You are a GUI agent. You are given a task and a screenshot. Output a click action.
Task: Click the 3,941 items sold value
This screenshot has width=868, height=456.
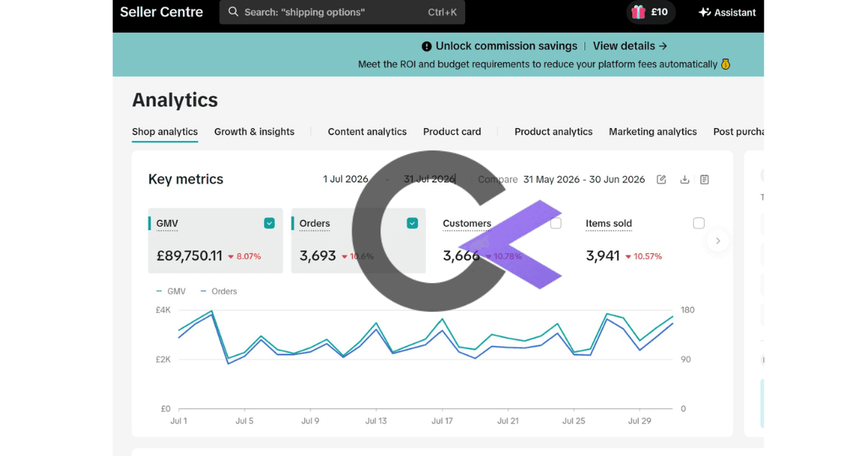coord(603,256)
